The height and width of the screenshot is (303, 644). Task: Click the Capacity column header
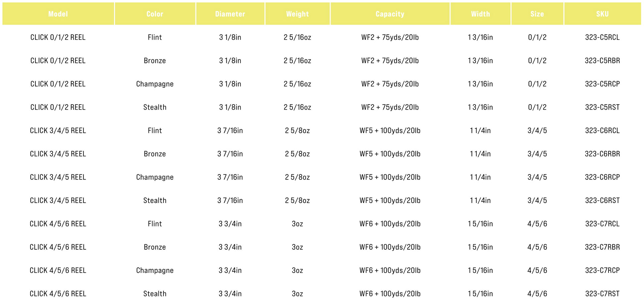click(x=390, y=14)
